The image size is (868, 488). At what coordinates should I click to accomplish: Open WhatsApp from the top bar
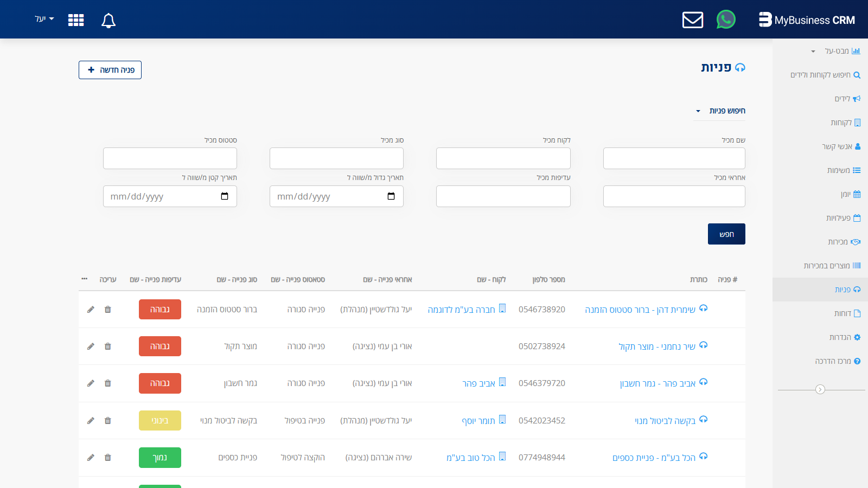[x=725, y=20]
